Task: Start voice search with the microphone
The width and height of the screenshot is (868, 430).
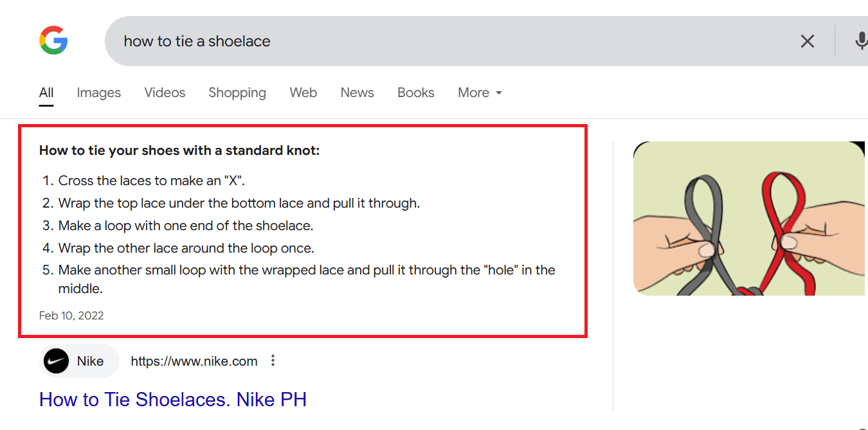Action: click(860, 41)
